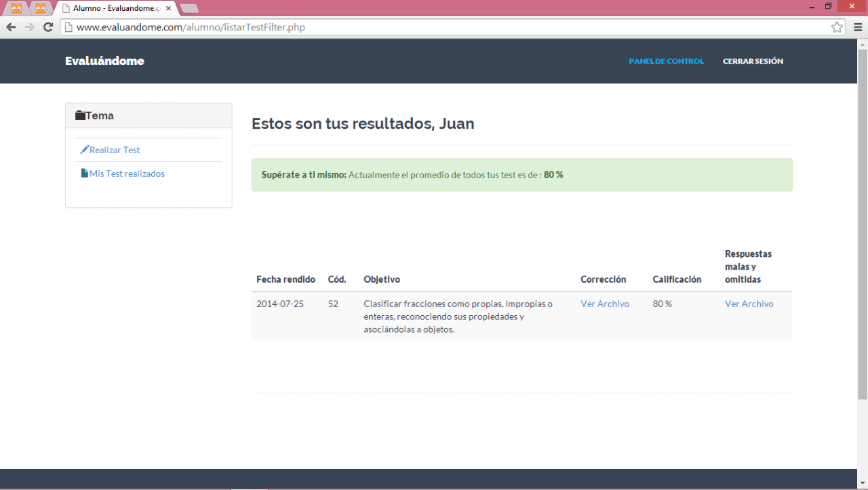Open a new browser tab

190,8
